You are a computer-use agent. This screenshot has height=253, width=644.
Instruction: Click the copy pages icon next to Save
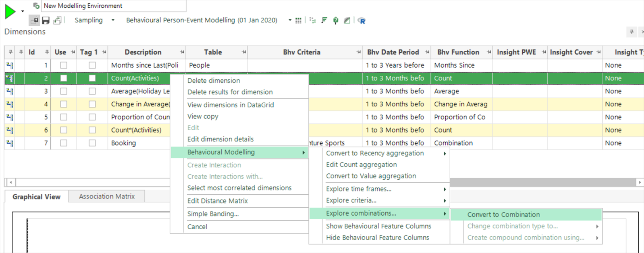tap(57, 21)
